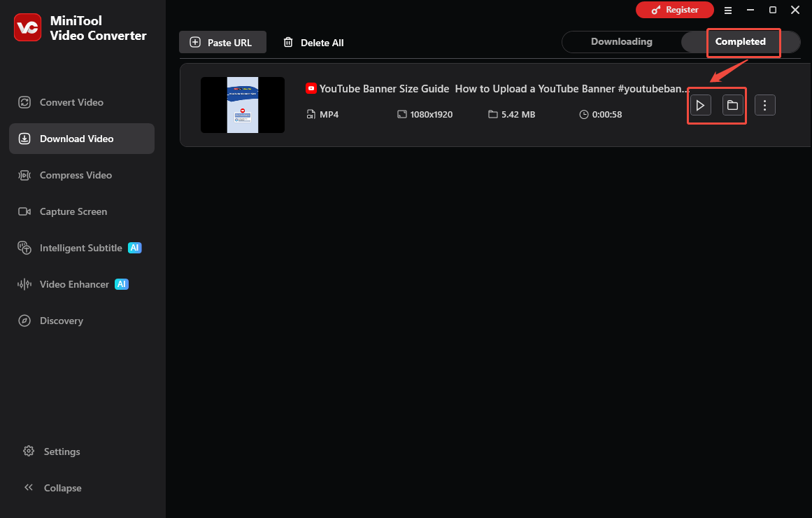Click the Video Enhancer waveform icon
Screen dimensions: 812x518
[24, 284]
